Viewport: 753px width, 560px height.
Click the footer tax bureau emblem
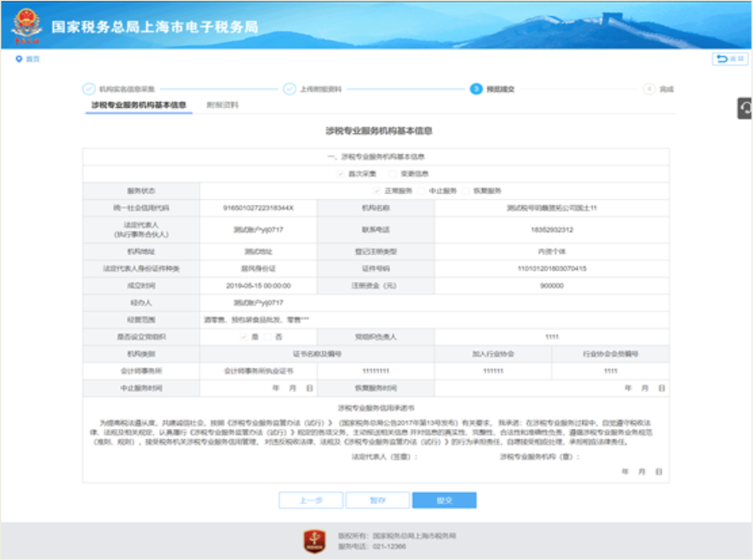click(314, 540)
